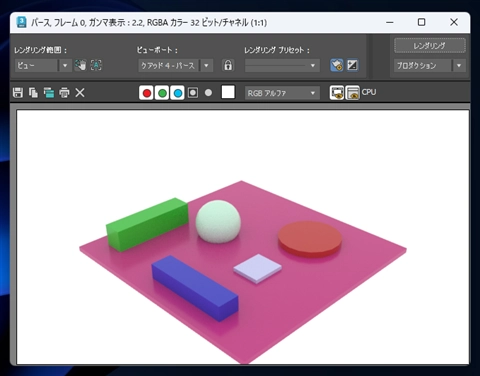Click the save image floppy disk icon
480x376 pixels.
(18, 92)
